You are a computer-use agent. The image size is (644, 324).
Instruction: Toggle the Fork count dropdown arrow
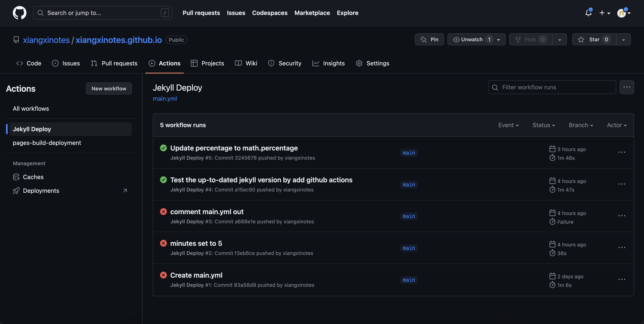click(559, 39)
